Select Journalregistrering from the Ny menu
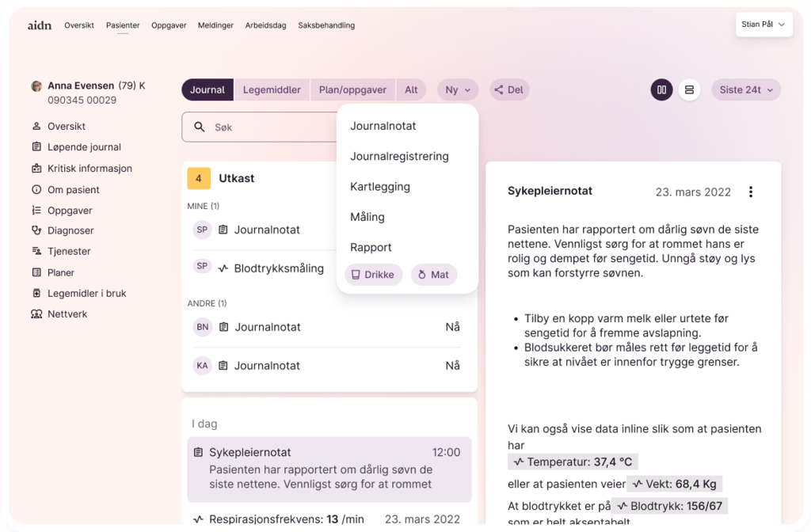This screenshot has height=532, width=811. [x=399, y=157]
